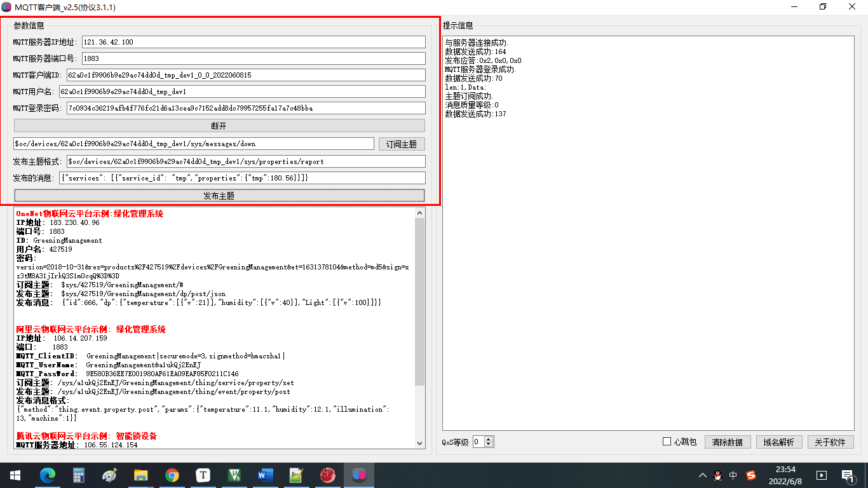Click the 发布主题格式 field ending properties/report
The height and width of the screenshot is (488, 868).
tap(246, 161)
